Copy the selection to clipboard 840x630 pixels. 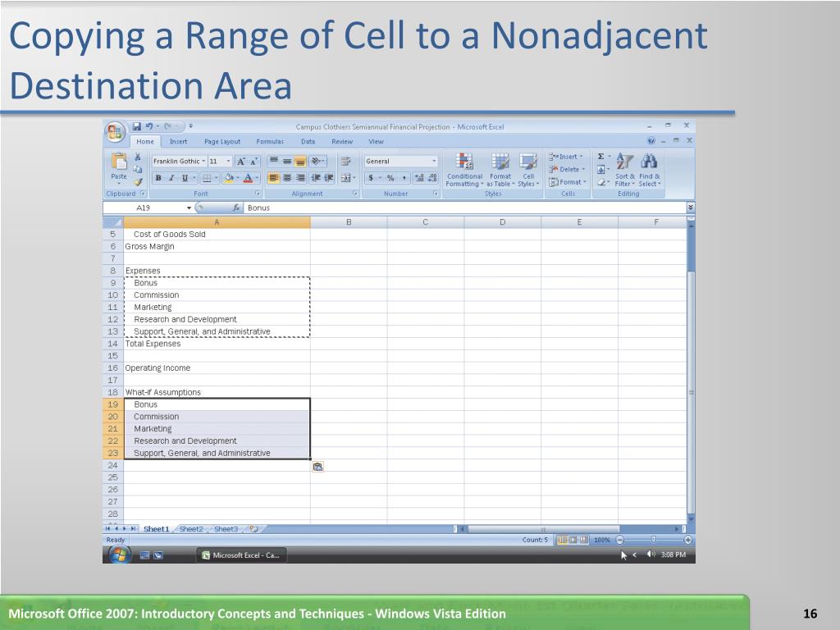138,169
